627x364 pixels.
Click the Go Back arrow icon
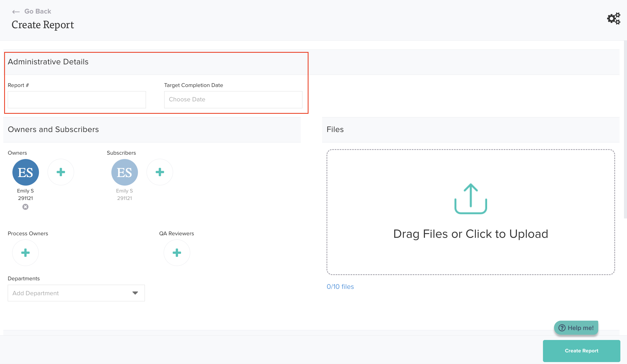(x=16, y=12)
